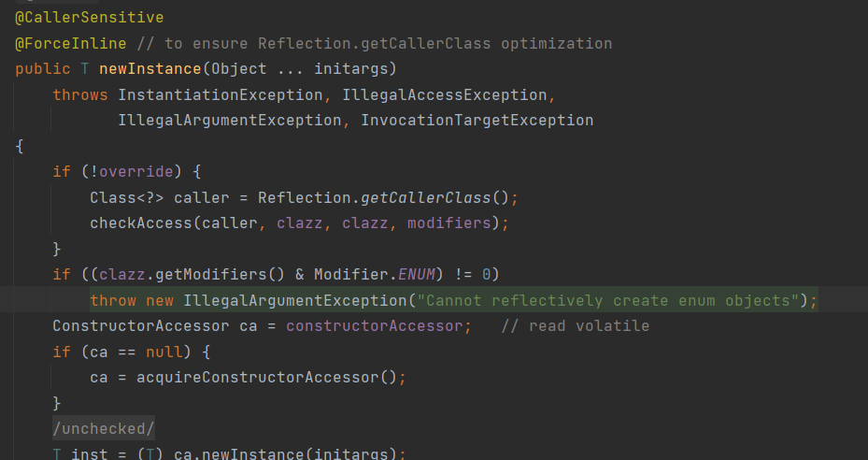This screenshot has height=460, width=868.
Task: Place cursor on newInstance method name
Action: pos(150,69)
